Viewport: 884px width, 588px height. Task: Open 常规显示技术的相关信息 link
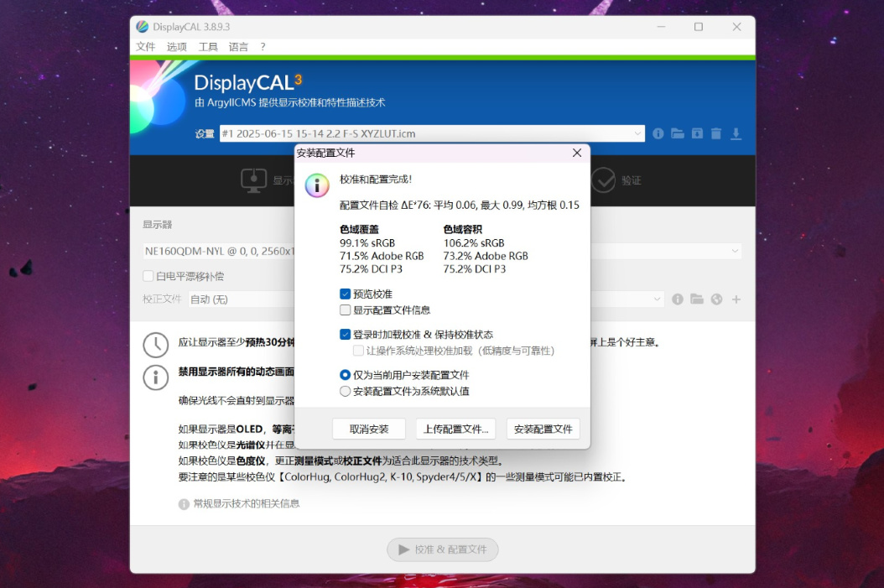(x=247, y=503)
